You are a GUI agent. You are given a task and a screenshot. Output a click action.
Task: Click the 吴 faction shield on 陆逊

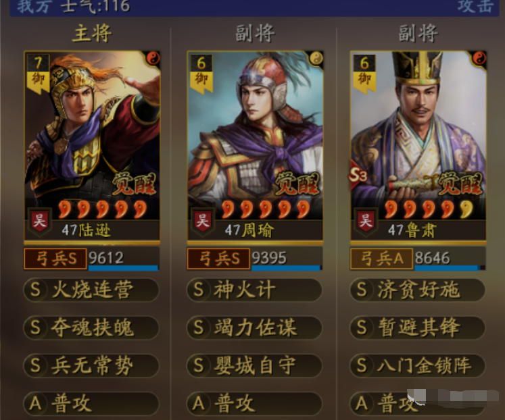40,221
